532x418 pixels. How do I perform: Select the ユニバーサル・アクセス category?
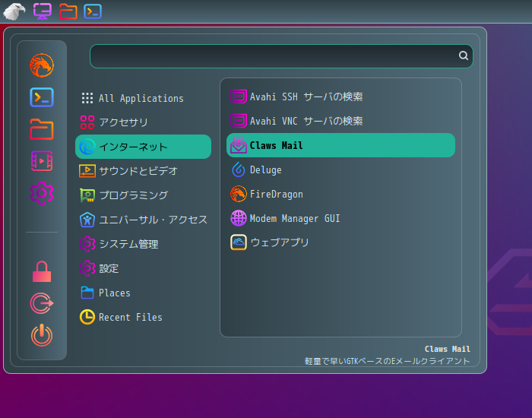(143, 220)
